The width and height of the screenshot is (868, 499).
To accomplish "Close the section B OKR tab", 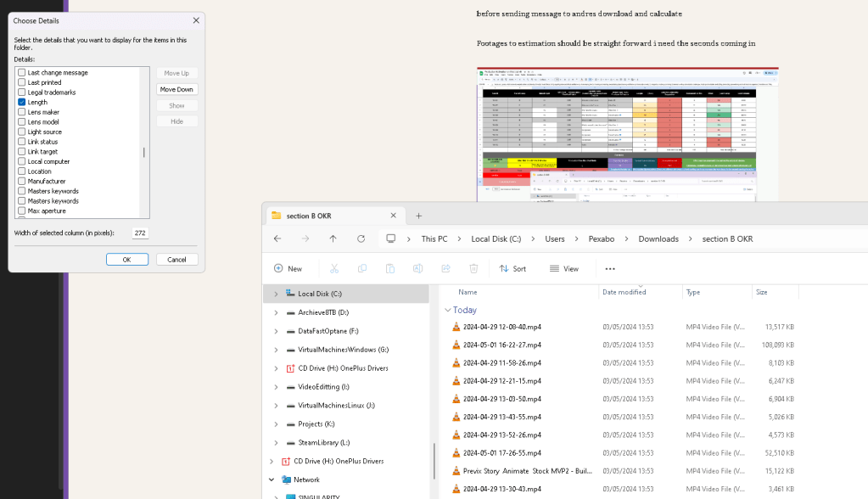I will [393, 216].
